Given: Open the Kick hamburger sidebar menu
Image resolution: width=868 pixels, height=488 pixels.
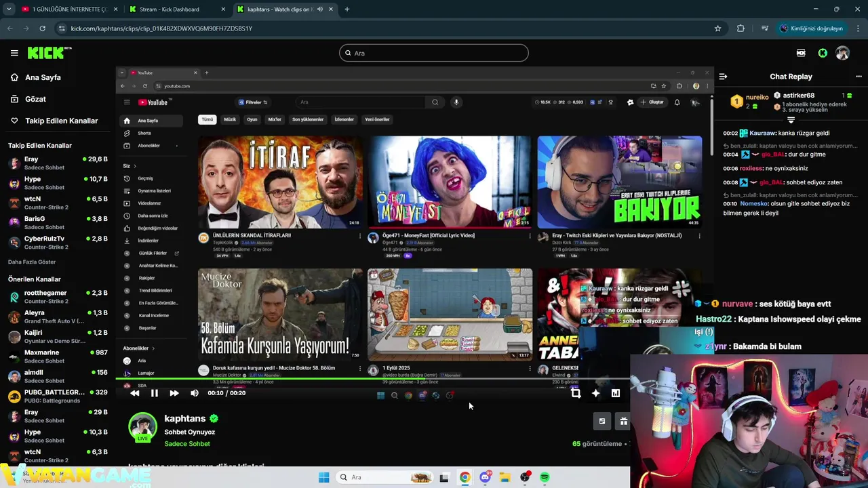Looking at the screenshot, I should tap(14, 53).
